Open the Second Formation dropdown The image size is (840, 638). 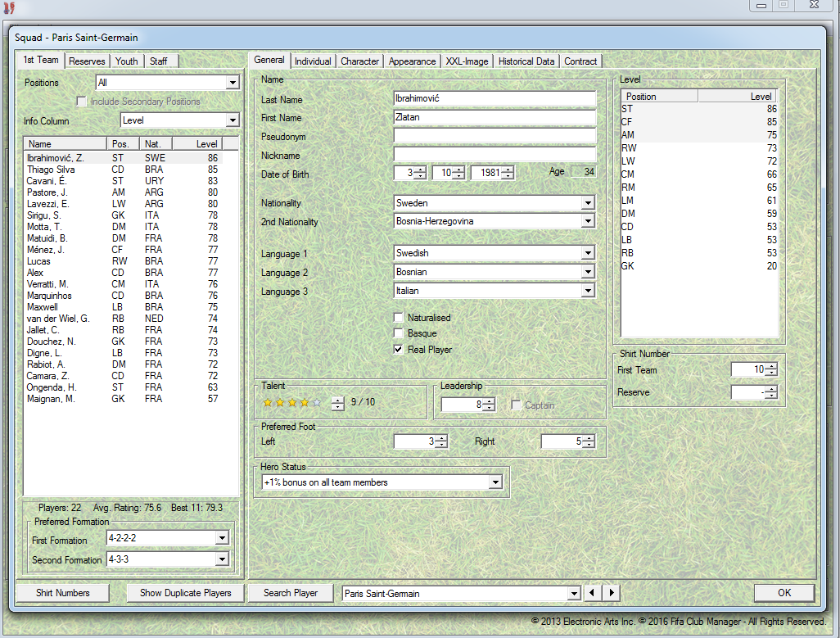[222, 559]
